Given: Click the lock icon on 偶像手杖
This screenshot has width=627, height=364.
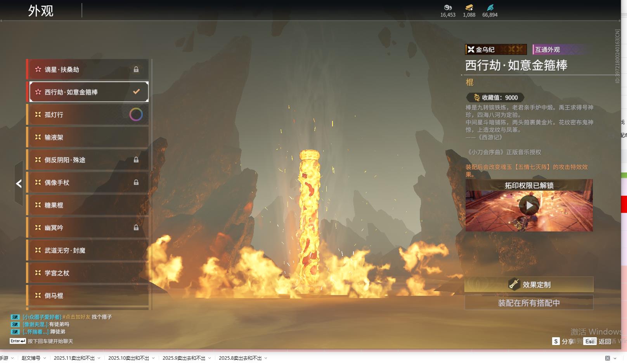Looking at the screenshot, I should (x=136, y=182).
